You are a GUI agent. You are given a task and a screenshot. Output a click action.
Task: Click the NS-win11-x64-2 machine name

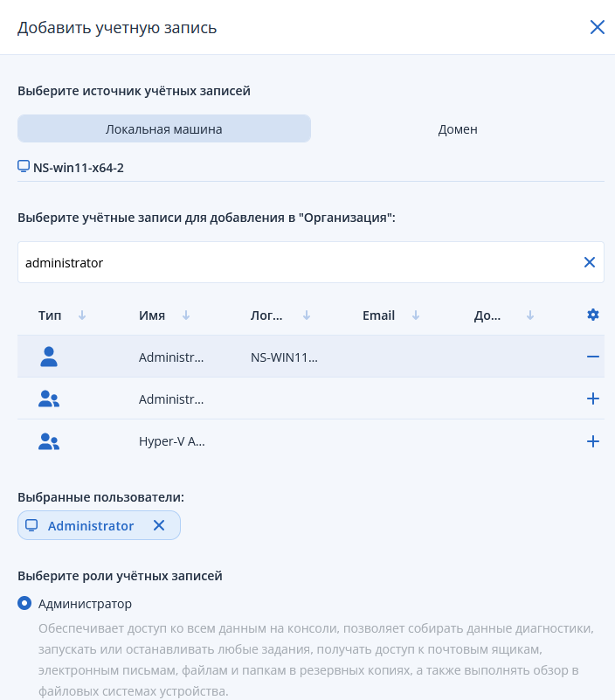[78, 167]
